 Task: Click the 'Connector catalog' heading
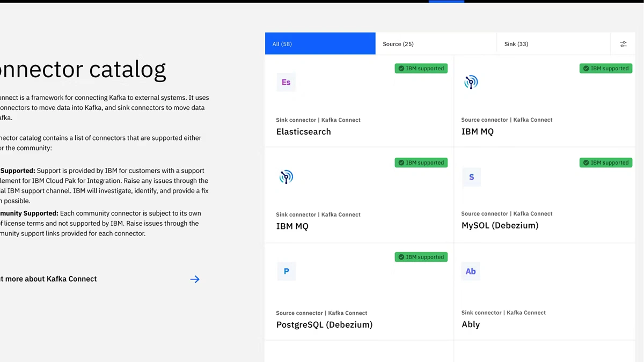coord(83,69)
